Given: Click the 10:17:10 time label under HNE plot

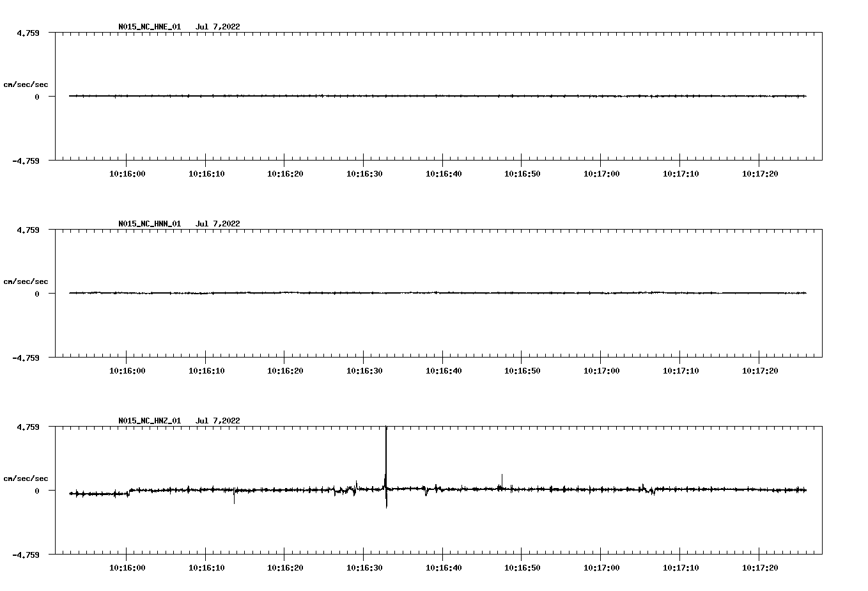Looking at the screenshot, I should coord(680,174).
